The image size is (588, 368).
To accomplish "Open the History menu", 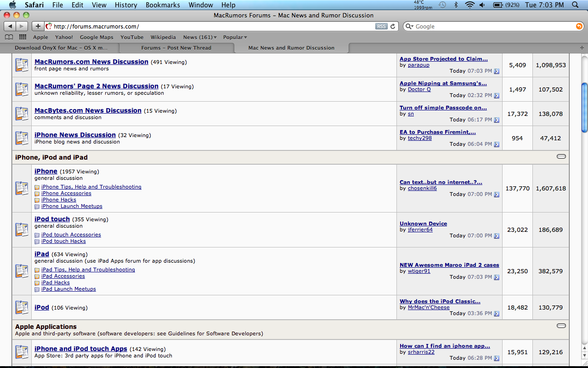I will click(126, 5).
